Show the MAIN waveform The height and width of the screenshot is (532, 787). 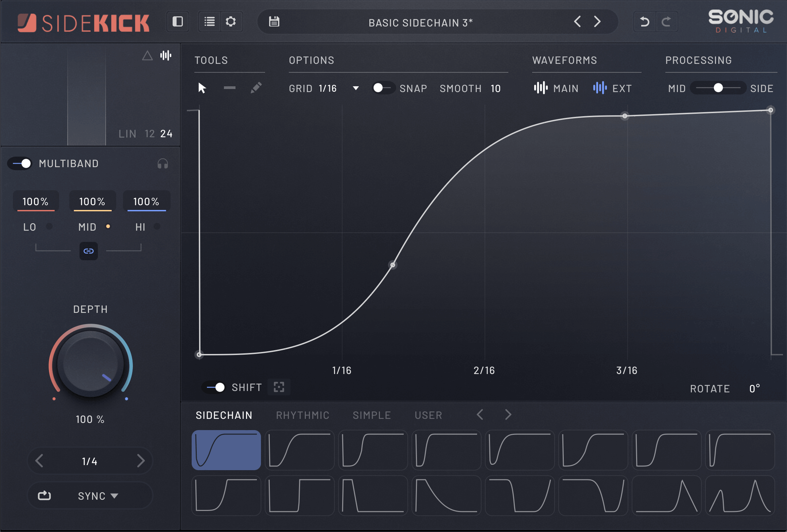point(556,88)
